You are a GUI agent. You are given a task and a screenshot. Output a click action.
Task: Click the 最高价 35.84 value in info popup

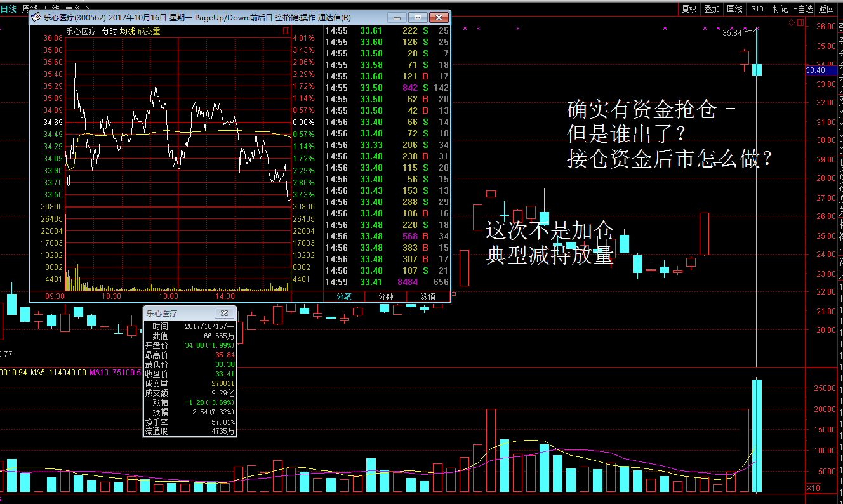coord(225,355)
